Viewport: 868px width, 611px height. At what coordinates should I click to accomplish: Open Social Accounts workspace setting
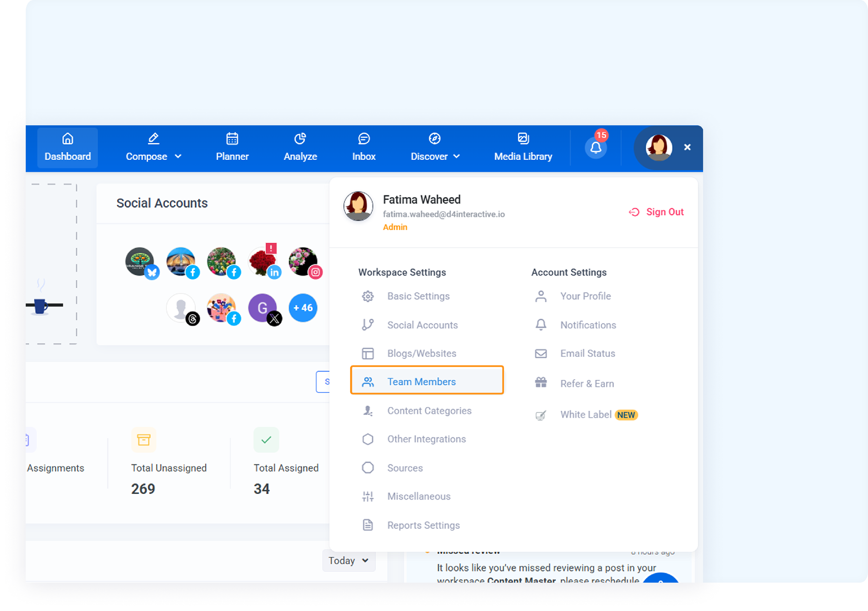pyautogui.click(x=422, y=325)
